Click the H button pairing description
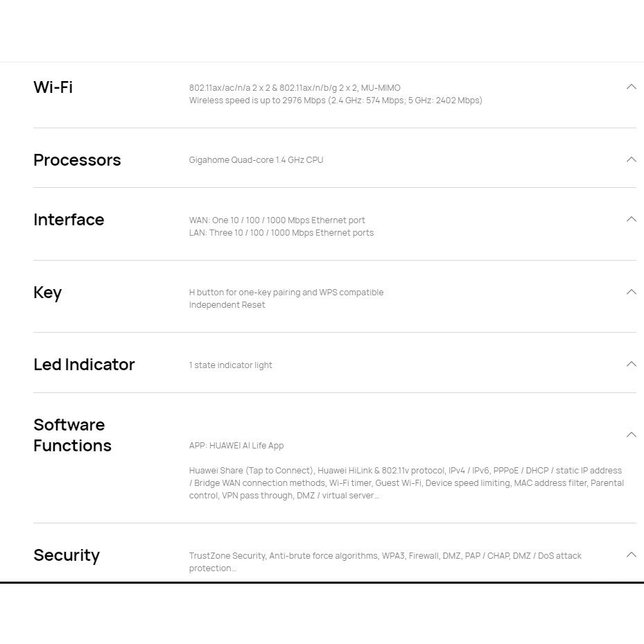 tap(286, 293)
